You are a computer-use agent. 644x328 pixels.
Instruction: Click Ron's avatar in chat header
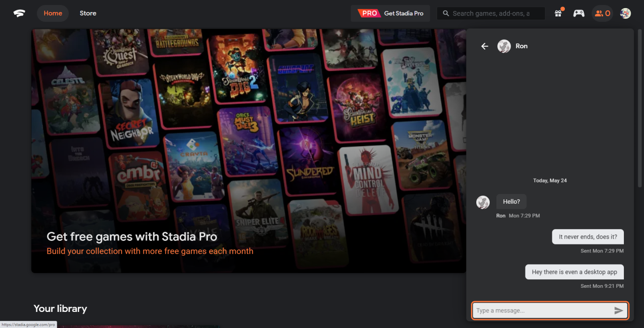504,46
